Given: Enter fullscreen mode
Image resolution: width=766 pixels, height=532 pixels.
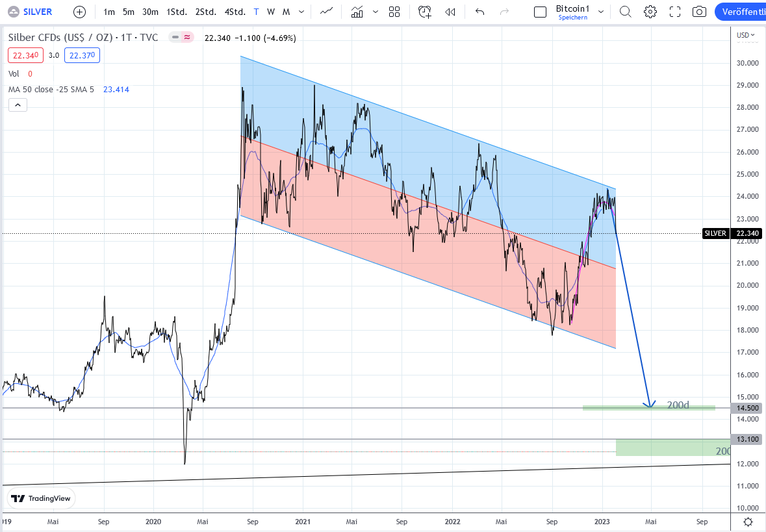Looking at the screenshot, I should click(675, 12).
